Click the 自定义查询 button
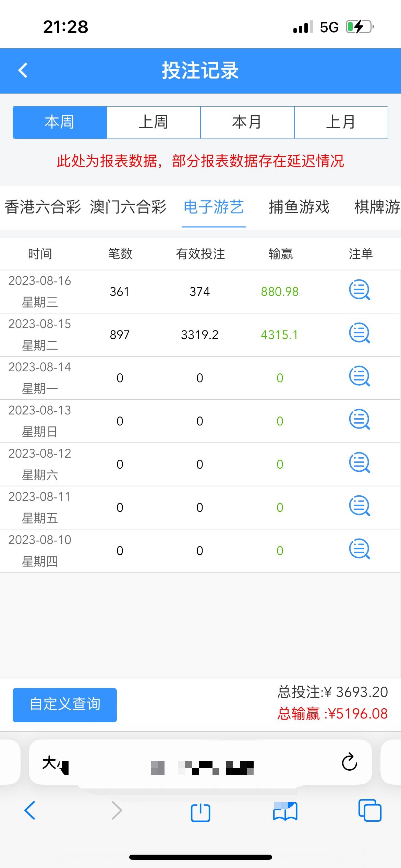 point(65,705)
